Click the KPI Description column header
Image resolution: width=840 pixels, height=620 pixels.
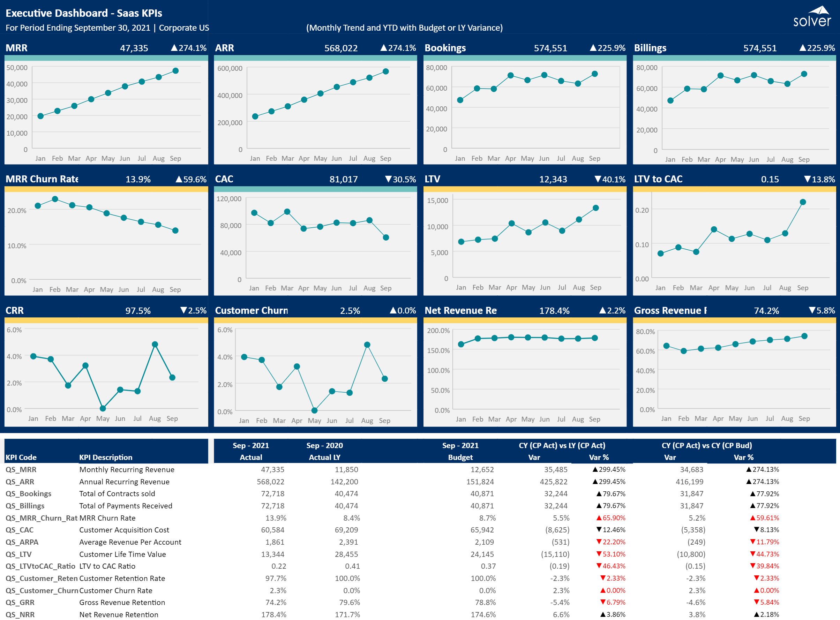(x=106, y=457)
